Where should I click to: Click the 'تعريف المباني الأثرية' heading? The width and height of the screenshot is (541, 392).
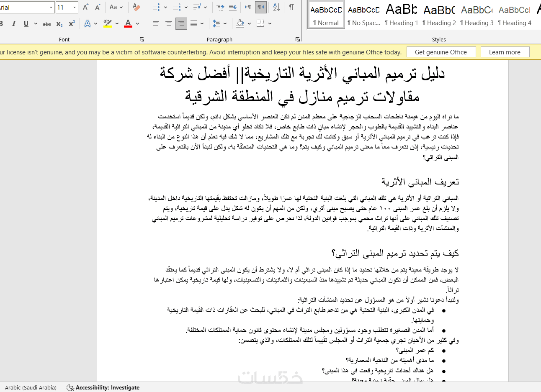pos(420,182)
